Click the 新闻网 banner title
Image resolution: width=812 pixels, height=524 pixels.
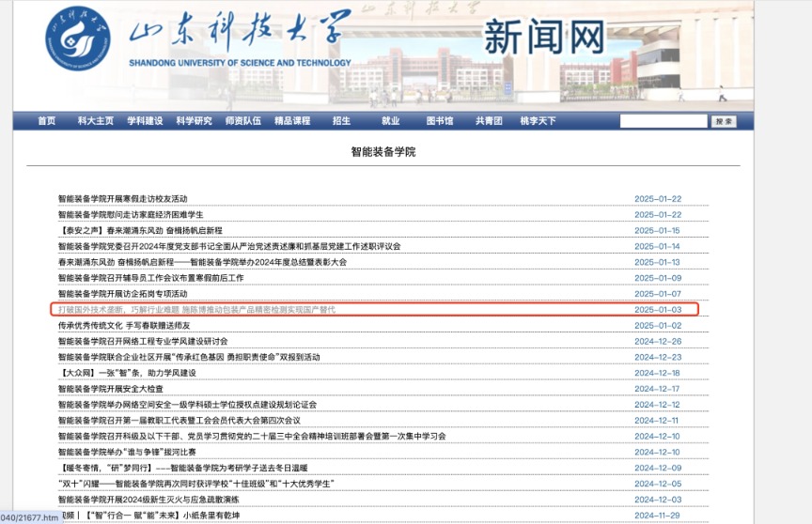543,38
